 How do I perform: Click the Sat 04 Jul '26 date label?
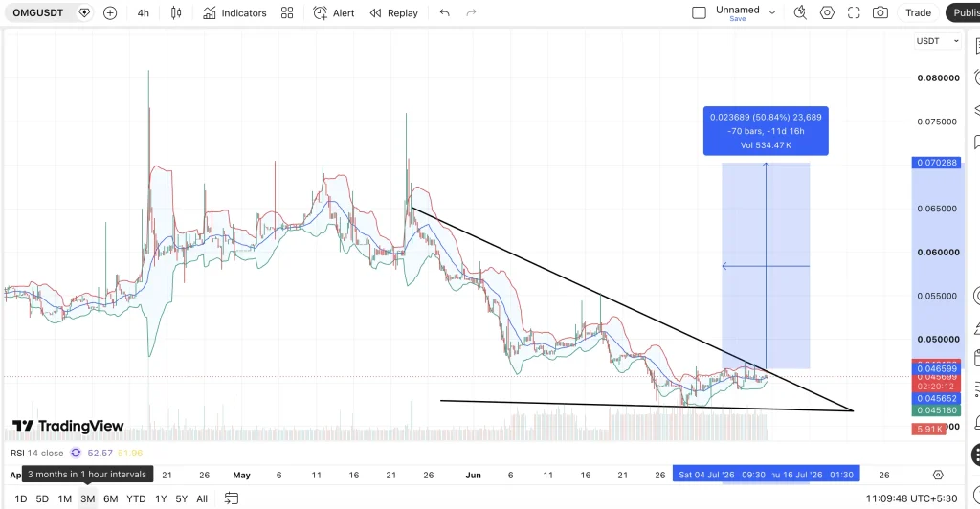coord(722,475)
